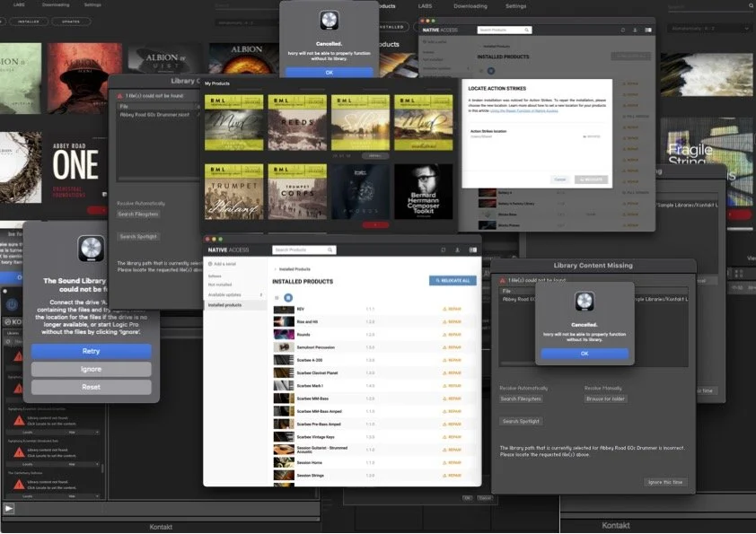Click Ignore in Sound Library dialog
The height and width of the screenshot is (534, 756).
pos(91,369)
